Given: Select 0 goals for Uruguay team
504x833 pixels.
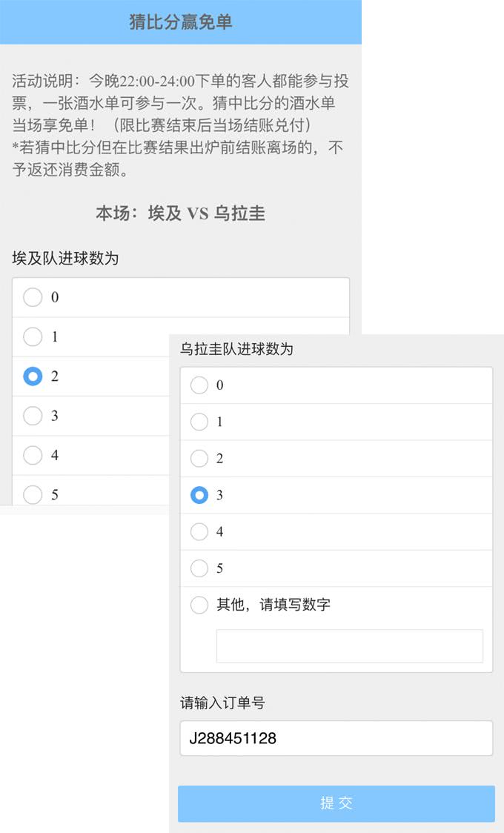Looking at the screenshot, I should tap(199, 385).
